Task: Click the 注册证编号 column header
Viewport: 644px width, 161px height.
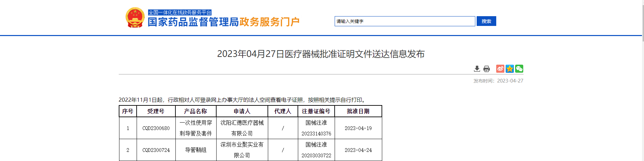Action: coord(316,111)
